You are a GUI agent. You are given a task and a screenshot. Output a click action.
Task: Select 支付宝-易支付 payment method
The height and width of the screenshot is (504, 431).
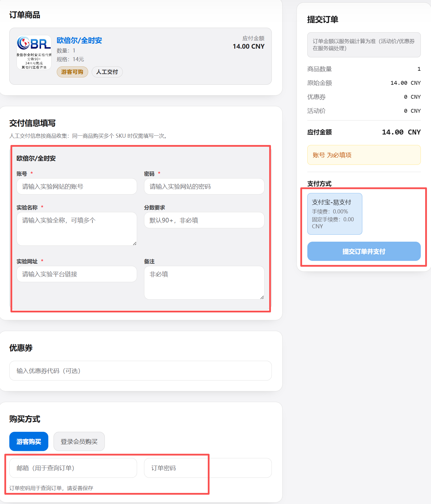[x=335, y=214]
